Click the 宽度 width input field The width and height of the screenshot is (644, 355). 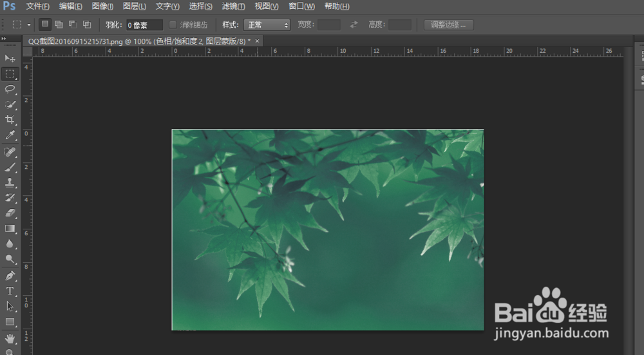[x=328, y=24]
